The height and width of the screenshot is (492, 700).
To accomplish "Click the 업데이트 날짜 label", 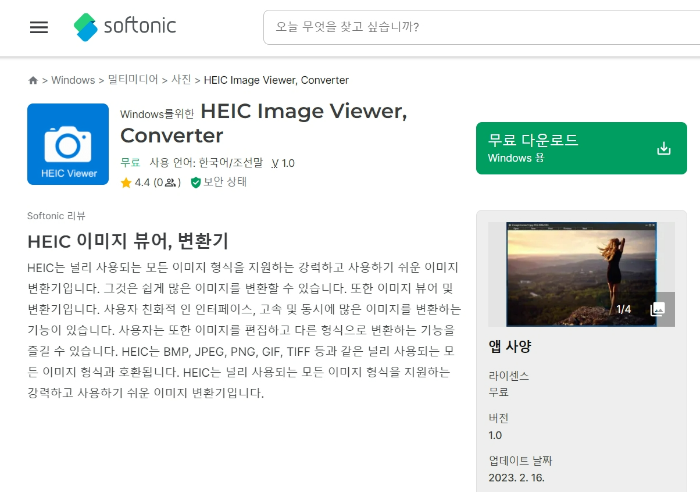I will click(521, 460).
